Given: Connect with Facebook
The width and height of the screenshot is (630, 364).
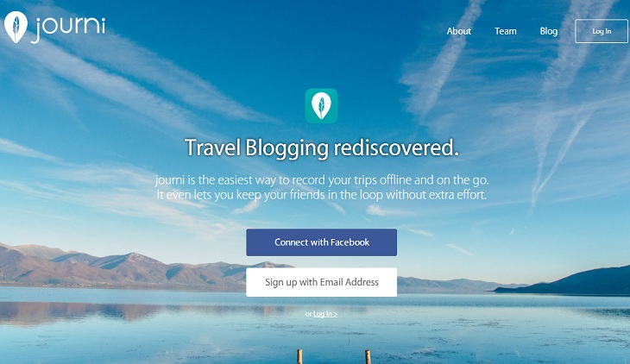Looking at the screenshot, I should click(321, 242).
